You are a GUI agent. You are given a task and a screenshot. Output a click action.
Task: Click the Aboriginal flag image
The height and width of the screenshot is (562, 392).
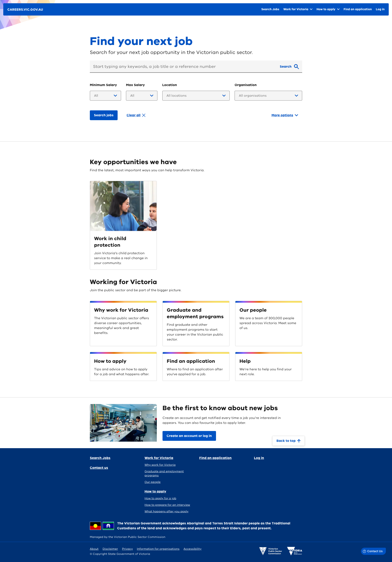[95, 526]
